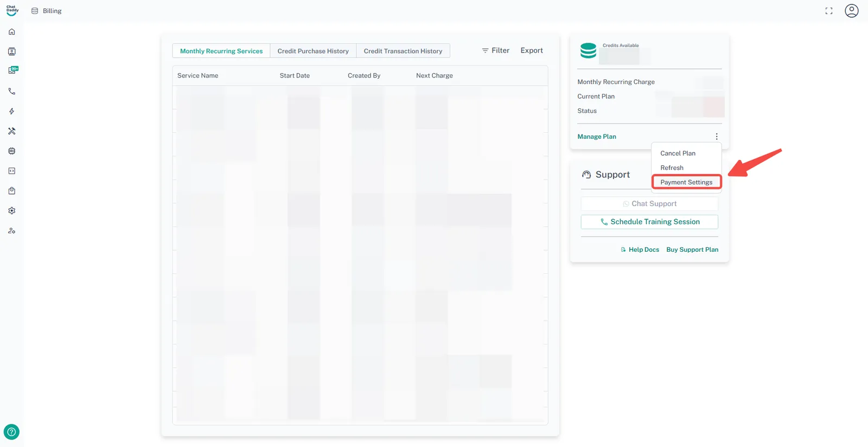
Task: Click the three-dot menu beside Manage Plan
Action: pos(716,137)
